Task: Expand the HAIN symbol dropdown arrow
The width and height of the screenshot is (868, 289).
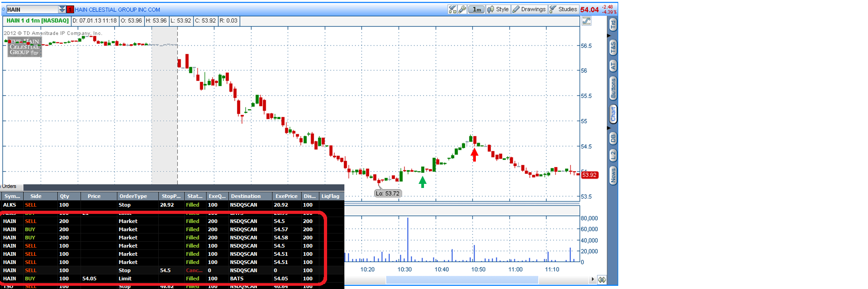Action: pyautogui.click(x=62, y=9)
